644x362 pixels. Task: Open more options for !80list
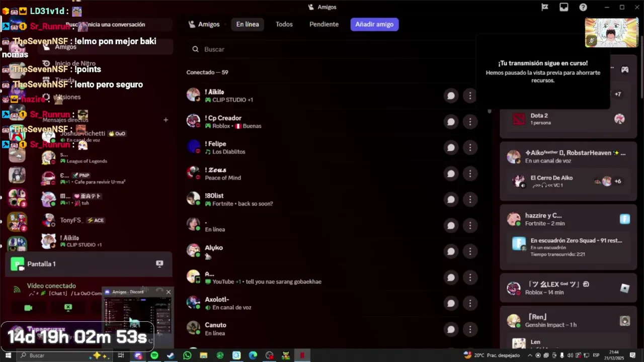tap(470, 200)
